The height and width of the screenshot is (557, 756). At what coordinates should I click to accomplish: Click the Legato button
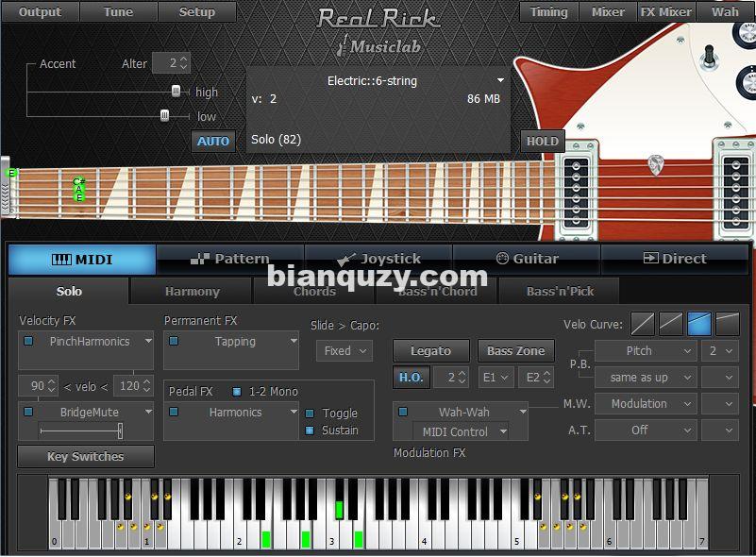(x=431, y=350)
